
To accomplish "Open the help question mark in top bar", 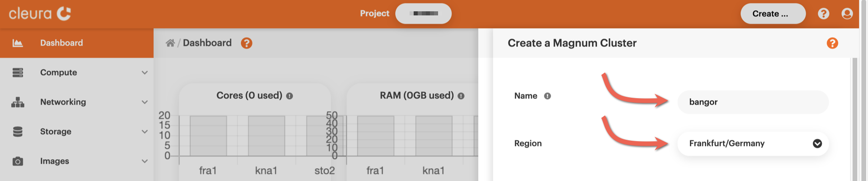I will click(823, 14).
